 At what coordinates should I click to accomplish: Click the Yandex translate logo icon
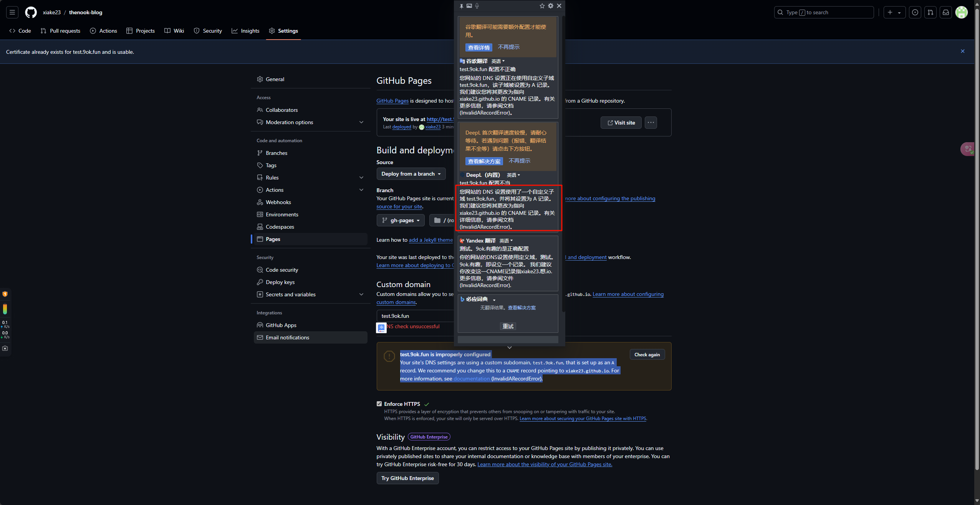coord(462,241)
